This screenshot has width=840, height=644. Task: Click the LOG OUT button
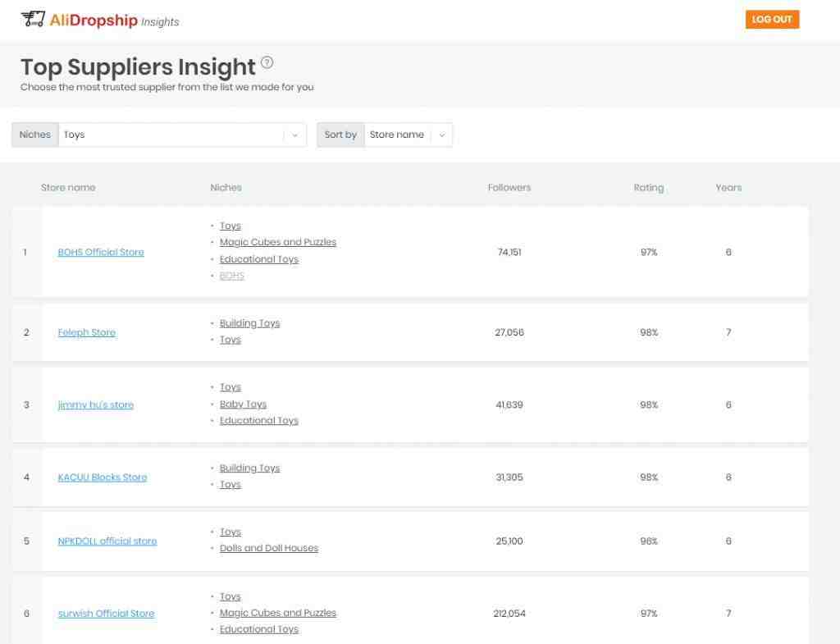tap(772, 20)
